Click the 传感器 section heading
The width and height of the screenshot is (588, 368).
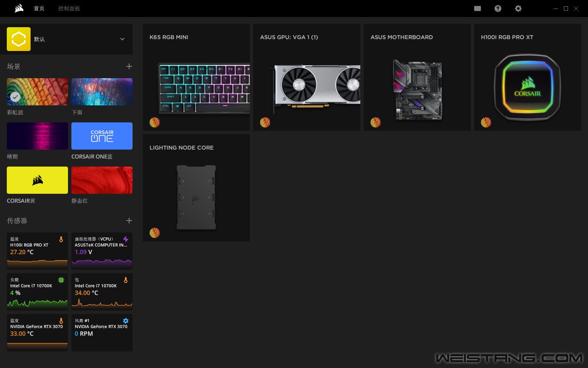pyautogui.click(x=17, y=221)
